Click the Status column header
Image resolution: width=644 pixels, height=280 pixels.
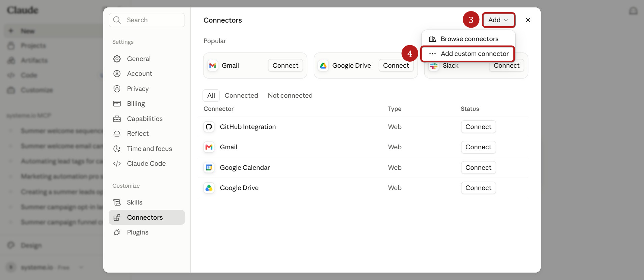point(470,108)
